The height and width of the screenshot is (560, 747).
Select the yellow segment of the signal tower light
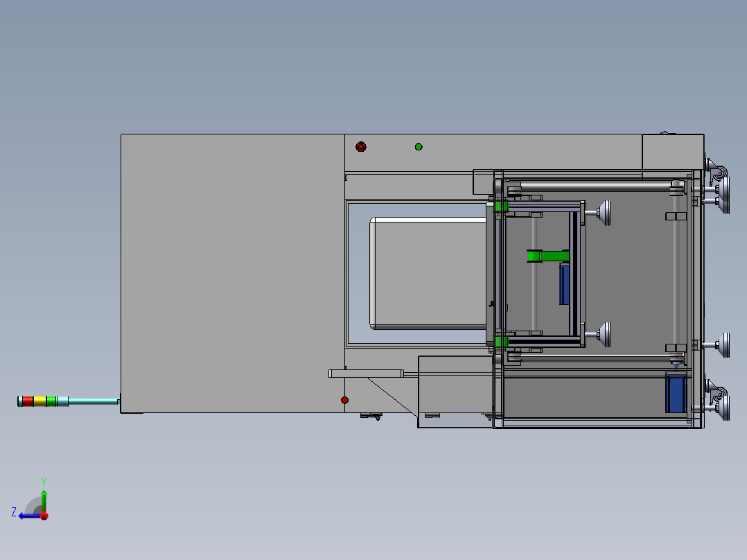[x=40, y=401]
